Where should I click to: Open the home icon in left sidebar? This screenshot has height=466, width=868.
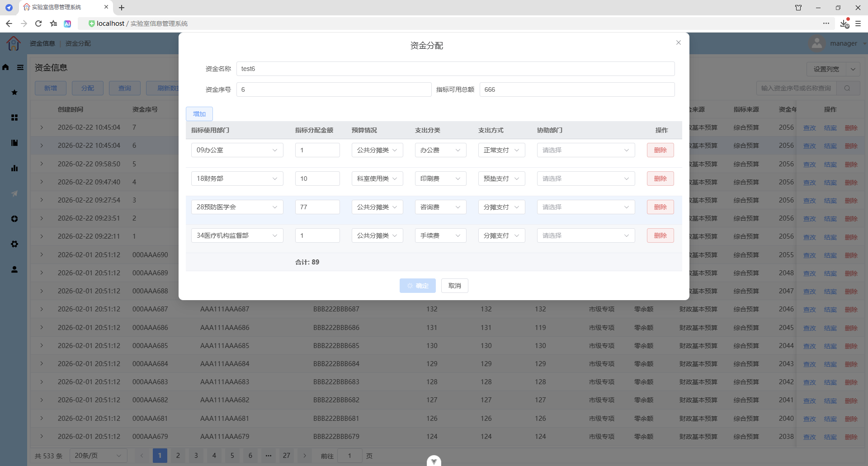click(x=5, y=67)
